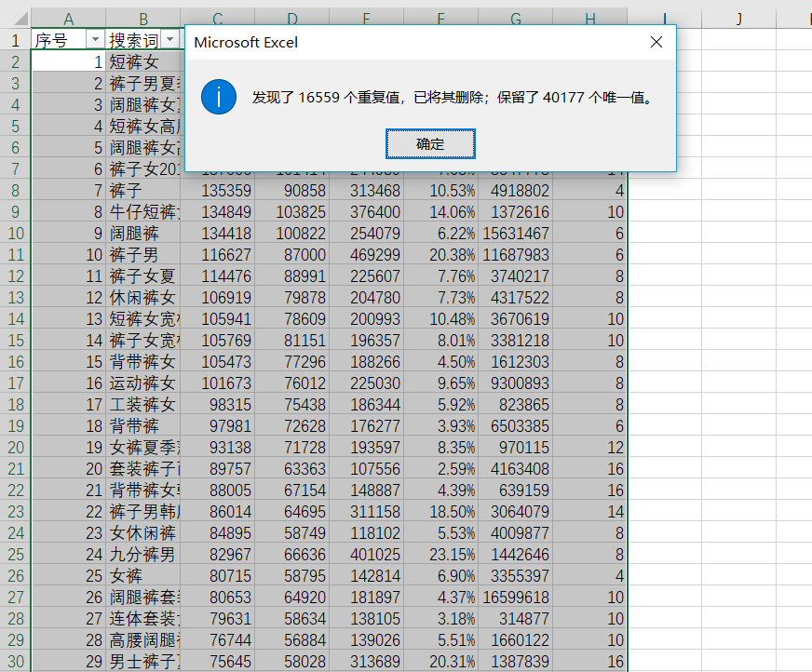
Task: Click cell containing 短裤女
Action: click(x=143, y=61)
